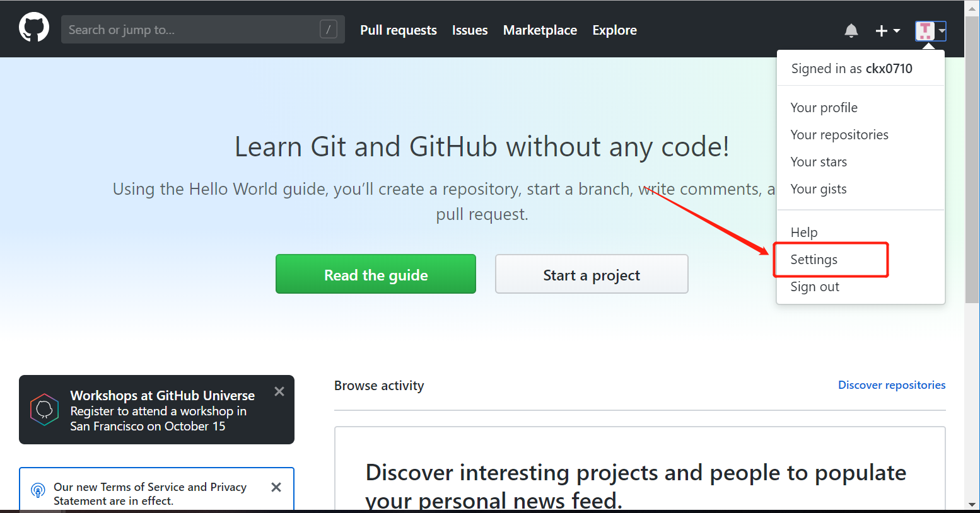Click the Start a project button
This screenshot has height=513, width=980.
tap(592, 274)
